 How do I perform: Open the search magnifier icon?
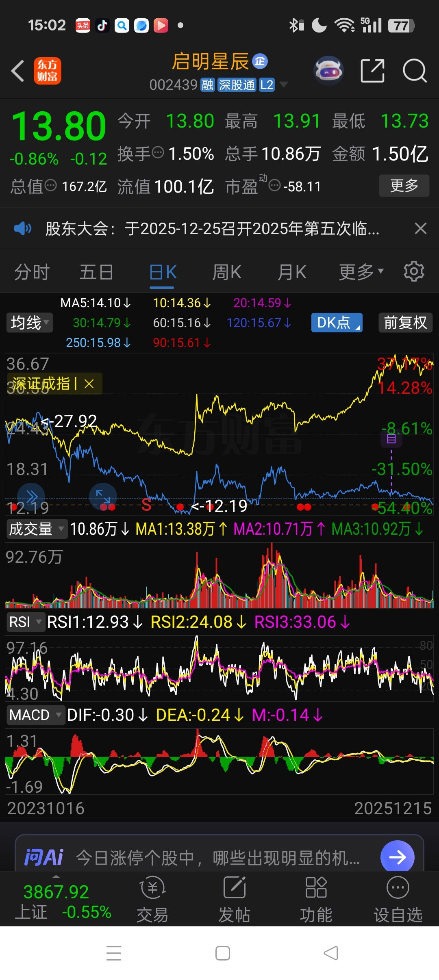(414, 71)
